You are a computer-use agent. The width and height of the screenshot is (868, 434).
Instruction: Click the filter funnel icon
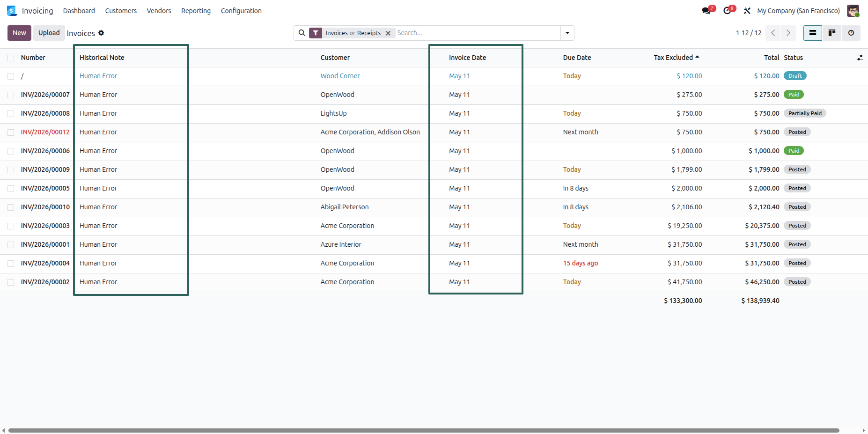pos(316,33)
